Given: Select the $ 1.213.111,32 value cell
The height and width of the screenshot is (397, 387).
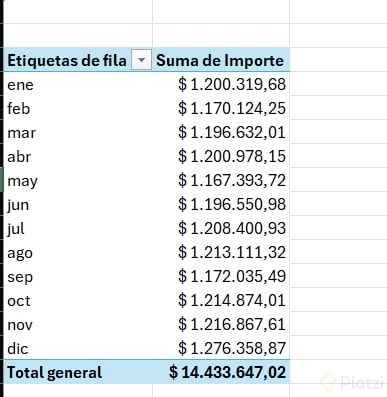Looking at the screenshot, I should (221, 252).
